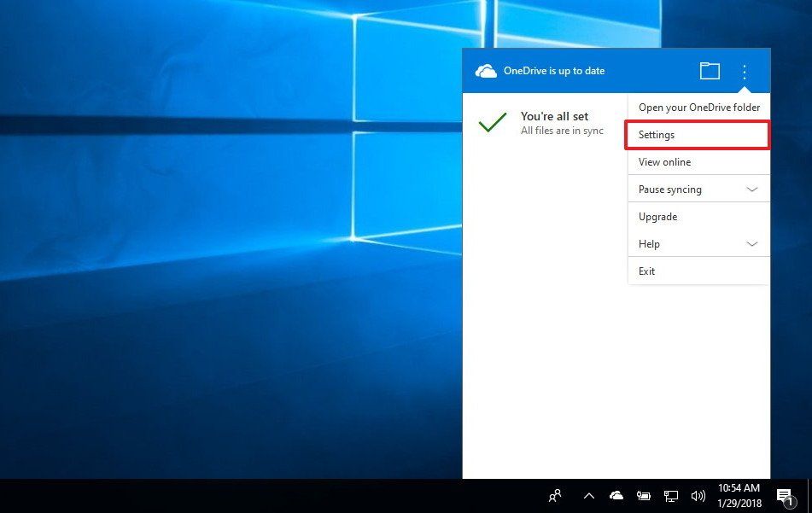Open the battery status icon in the taskbar
Image resolution: width=812 pixels, height=513 pixels.
(643, 495)
